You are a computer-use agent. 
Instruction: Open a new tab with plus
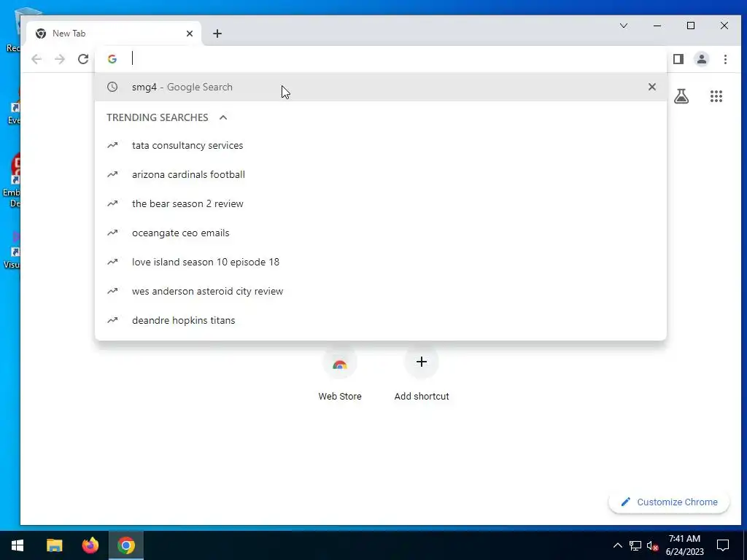point(217,34)
